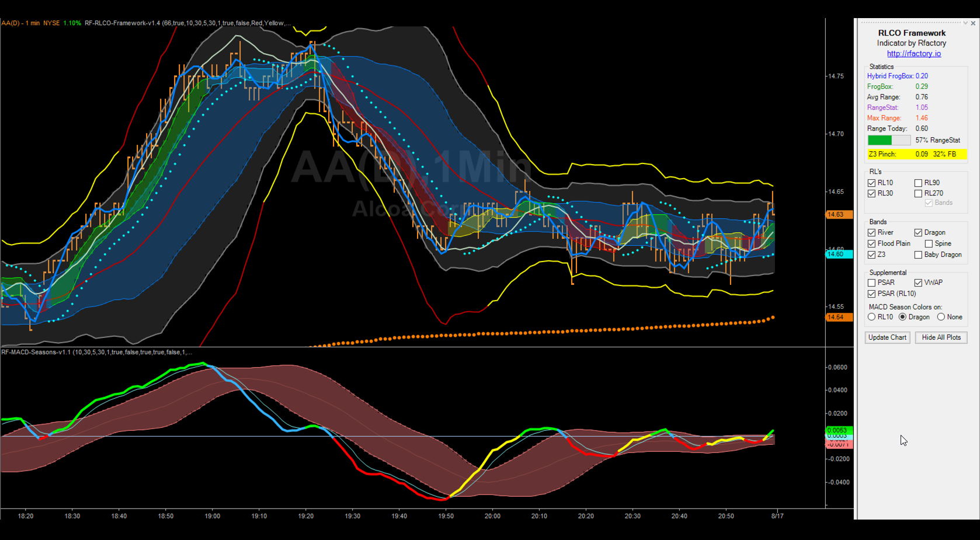Uncheck the RL10 checkbox
The height and width of the screenshot is (540, 980).
coord(871,183)
